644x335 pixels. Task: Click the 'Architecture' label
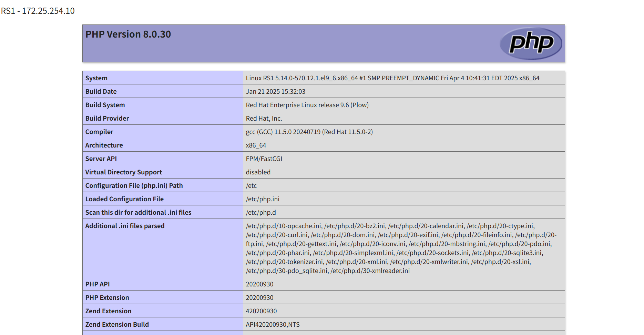pyautogui.click(x=104, y=145)
